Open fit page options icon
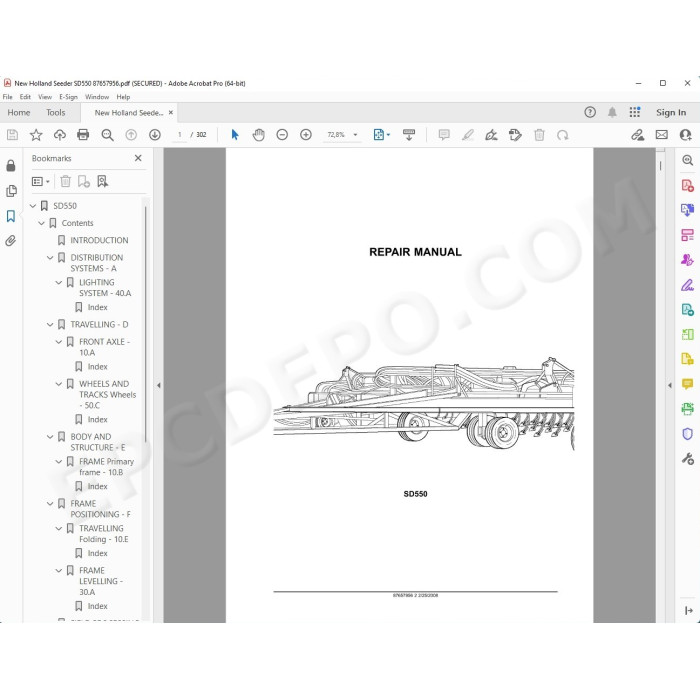The height and width of the screenshot is (700, 700). 379,135
